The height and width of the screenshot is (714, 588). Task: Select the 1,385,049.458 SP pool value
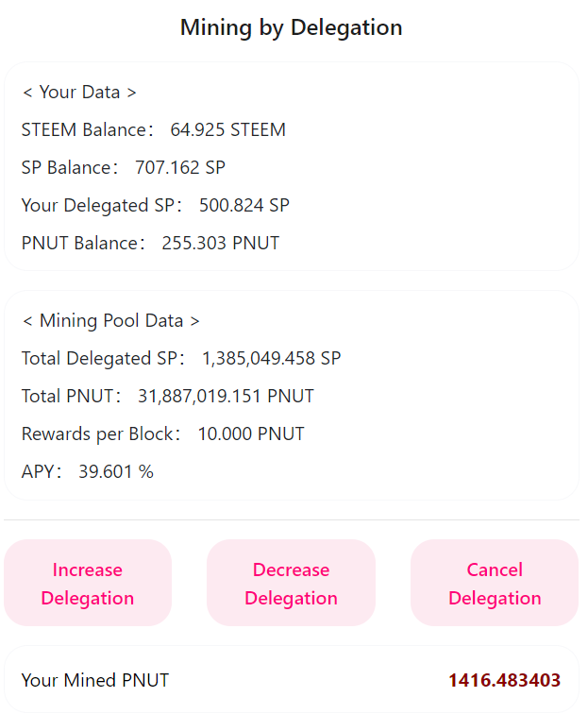point(272,359)
